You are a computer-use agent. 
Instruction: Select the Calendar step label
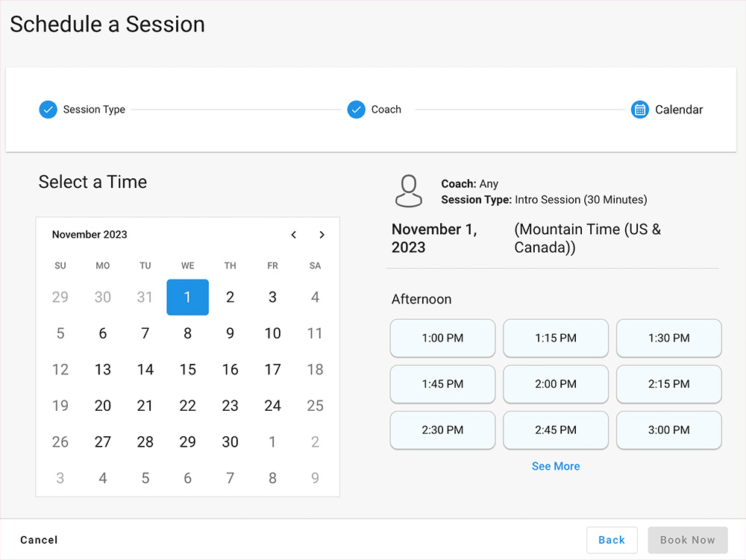click(x=679, y=110)
